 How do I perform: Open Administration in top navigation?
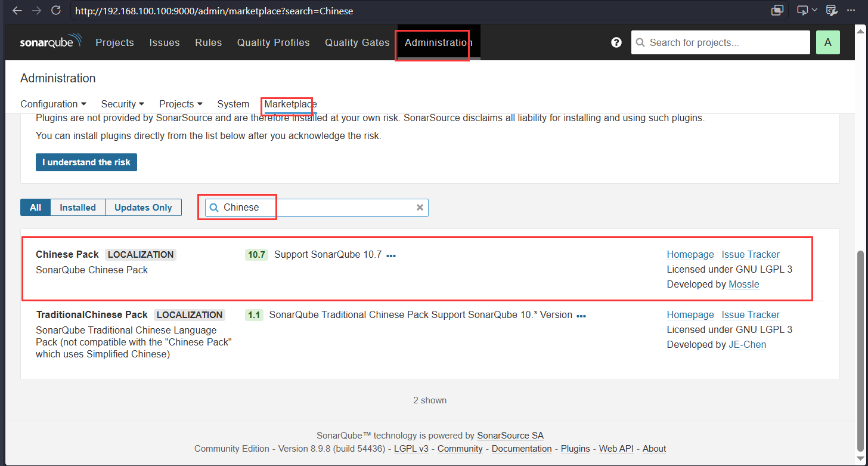439,42
